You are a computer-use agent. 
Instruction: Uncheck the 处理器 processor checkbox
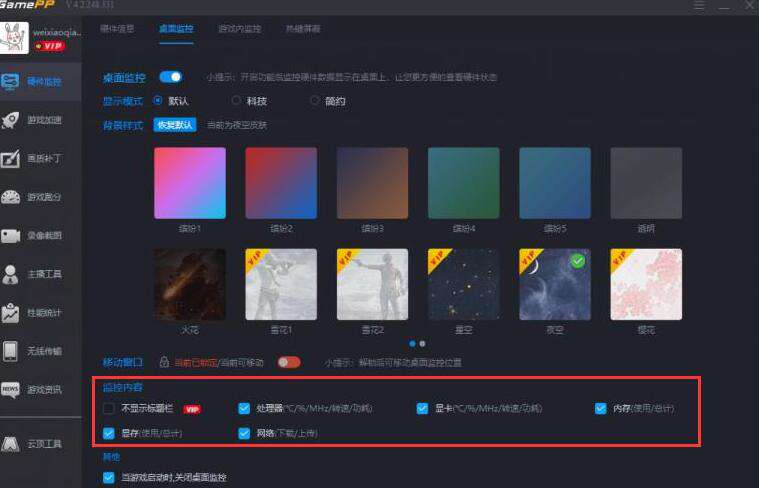pos(244,409)
